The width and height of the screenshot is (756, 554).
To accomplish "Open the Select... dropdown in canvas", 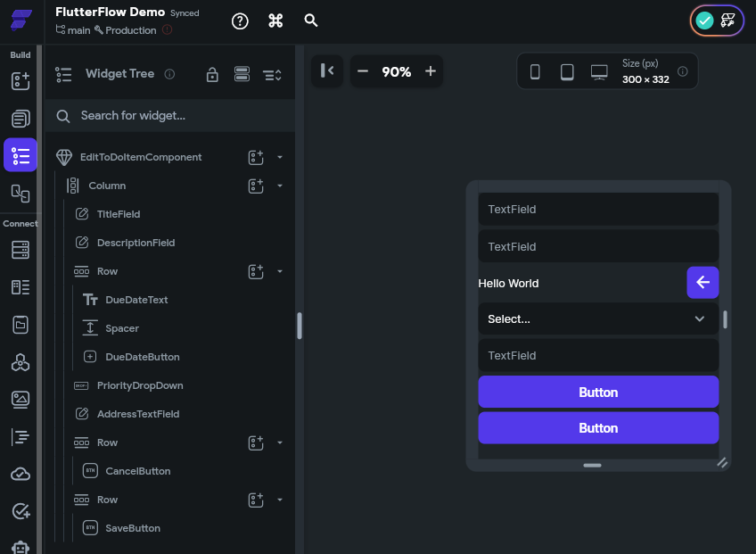I will (x=598, y=319).
